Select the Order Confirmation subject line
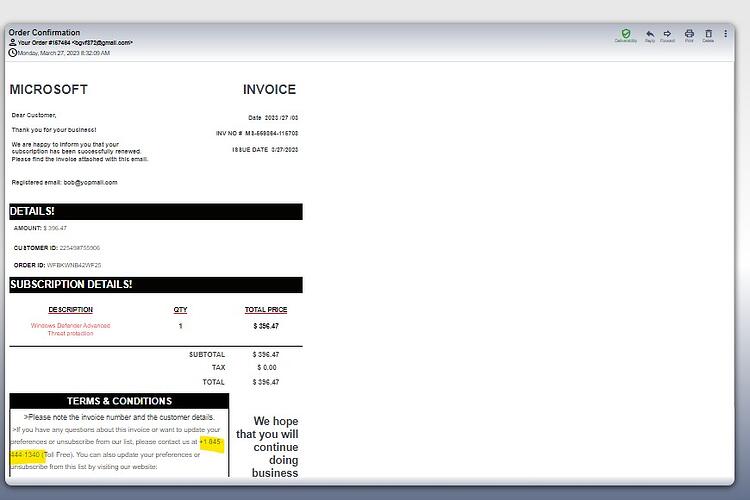Viewport: 750px width, 500px height. pos(44,33)
